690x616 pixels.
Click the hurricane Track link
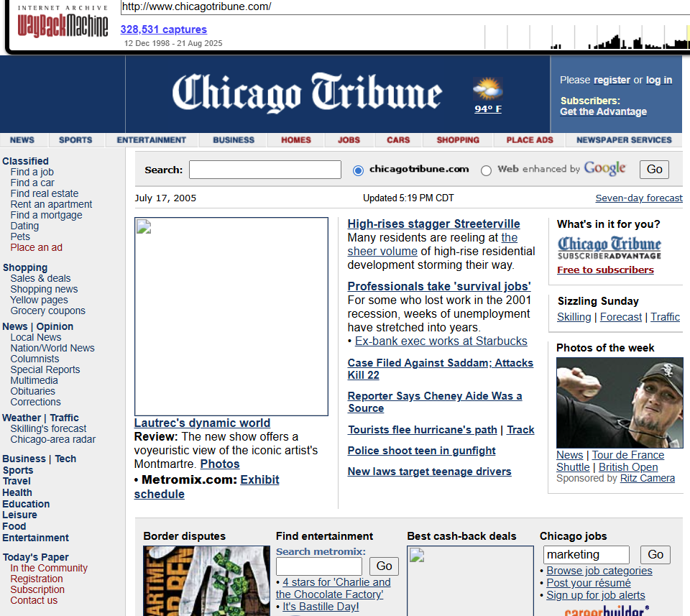[x=520, y=430]
